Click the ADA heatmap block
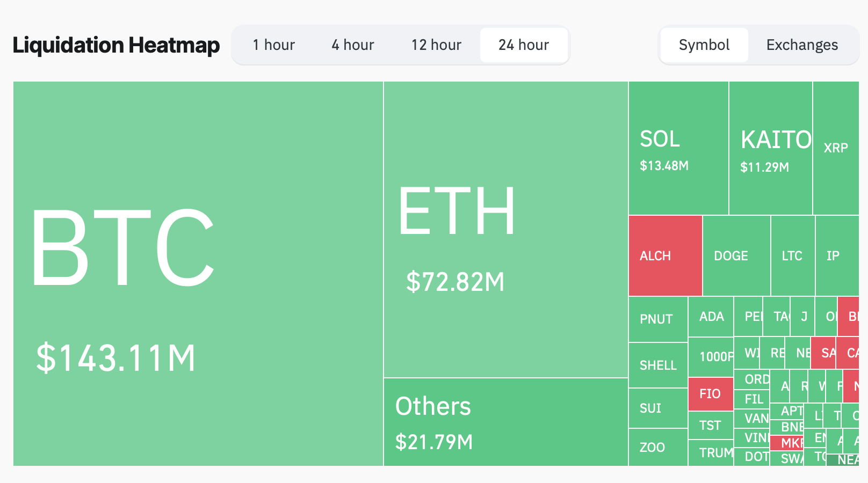868x483 pixels. click(711, 317)
